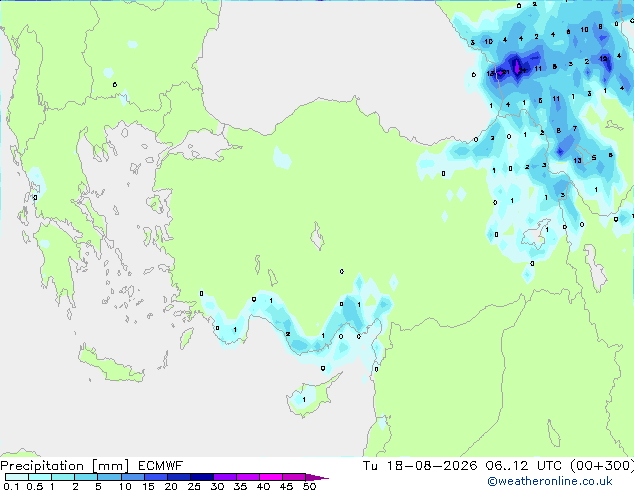Click the legend tick label '20'
The height and width of the screenshot is (490, 634).
click(x=171, y=486)
